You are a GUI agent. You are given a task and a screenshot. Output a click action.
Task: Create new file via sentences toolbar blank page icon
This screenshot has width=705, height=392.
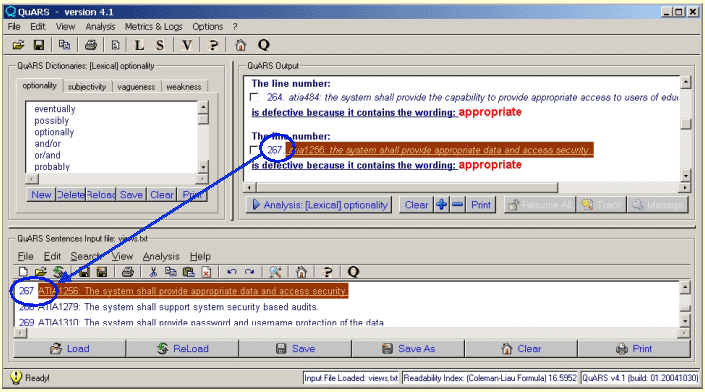[x=23, y=272]
